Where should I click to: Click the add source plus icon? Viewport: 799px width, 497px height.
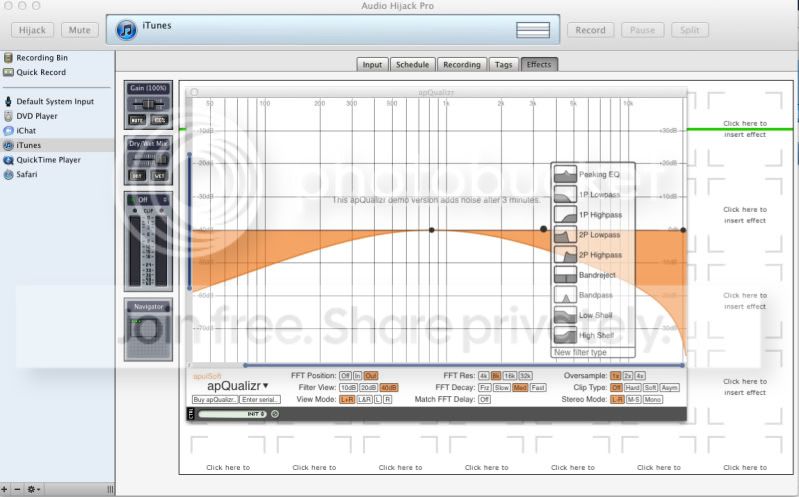click(x=5, y=489)
